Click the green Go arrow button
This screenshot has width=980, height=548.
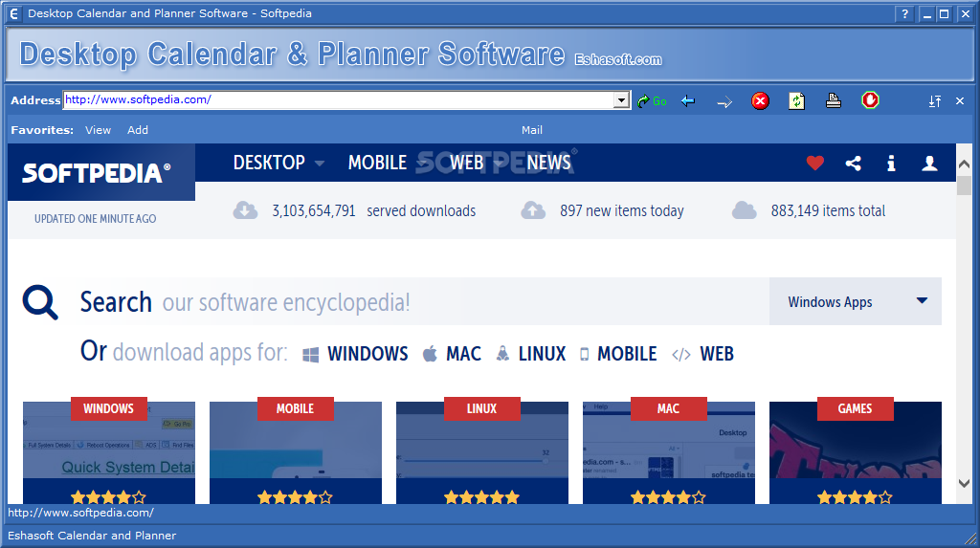pyautogui.click(x=652, y=100)
